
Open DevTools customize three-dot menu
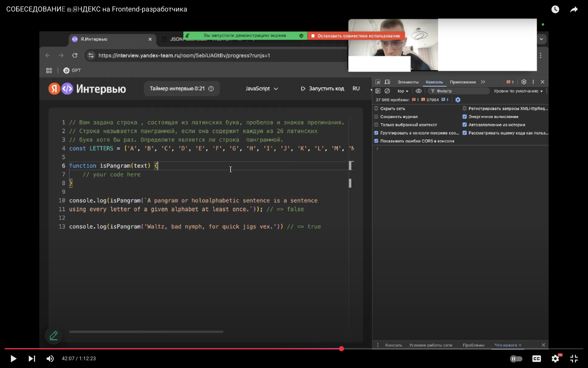click(x=533, y=82)
